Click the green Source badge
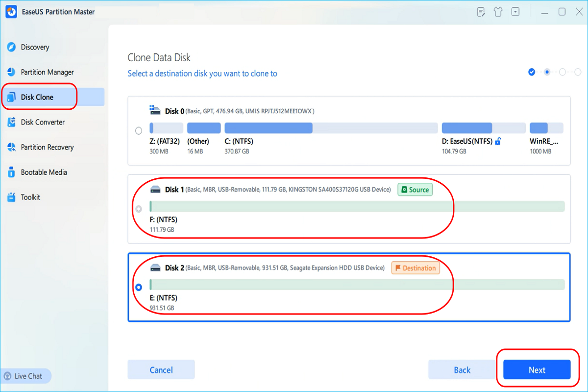588x392 pixels. [415, 190]
